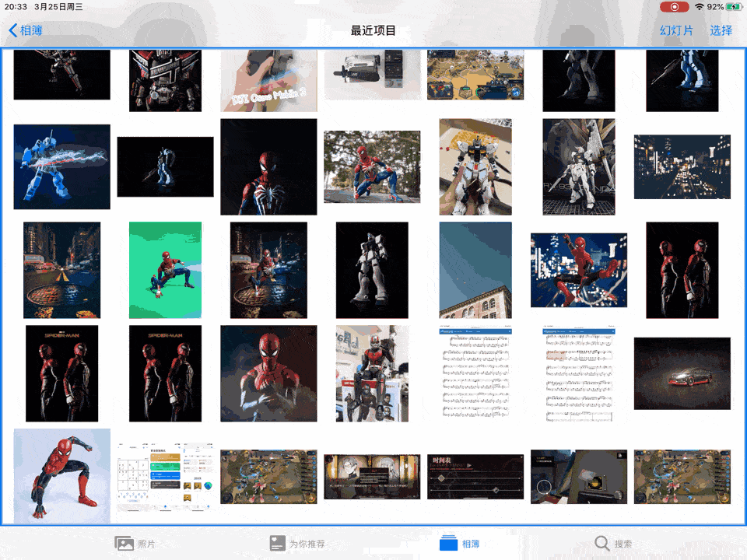Open Spider-Man standing on manhole street photo
Viewport: 747px width, 560px height.
click(268, 270)
